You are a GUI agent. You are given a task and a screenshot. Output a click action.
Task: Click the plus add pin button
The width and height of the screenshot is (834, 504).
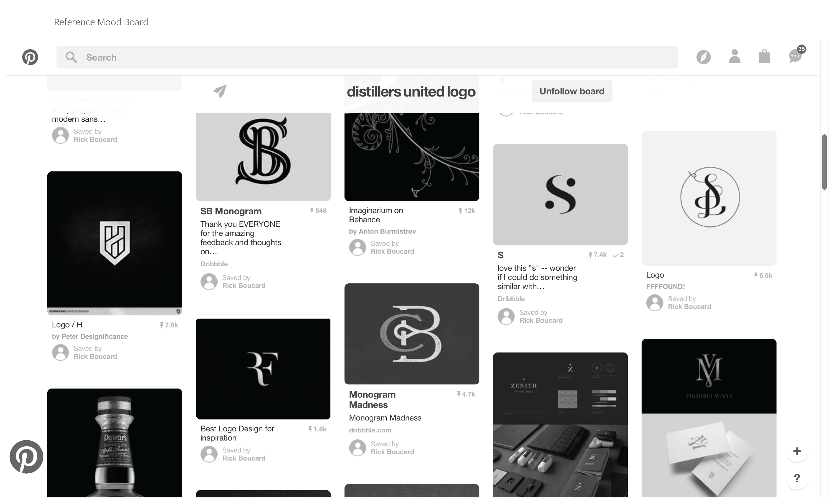coord(797,451)
